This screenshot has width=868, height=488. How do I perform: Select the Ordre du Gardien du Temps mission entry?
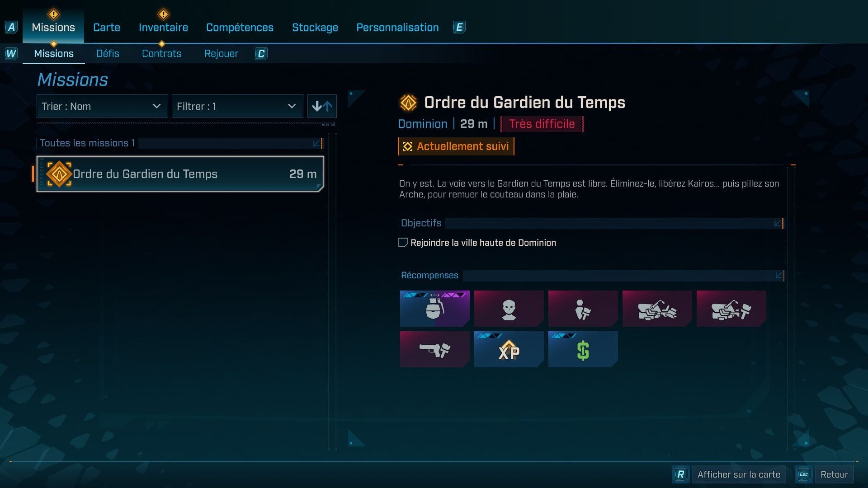click(180, 174)
